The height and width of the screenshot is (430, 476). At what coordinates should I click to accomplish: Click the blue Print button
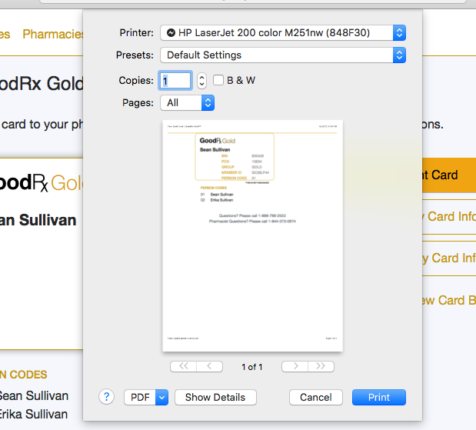(379, 397)
